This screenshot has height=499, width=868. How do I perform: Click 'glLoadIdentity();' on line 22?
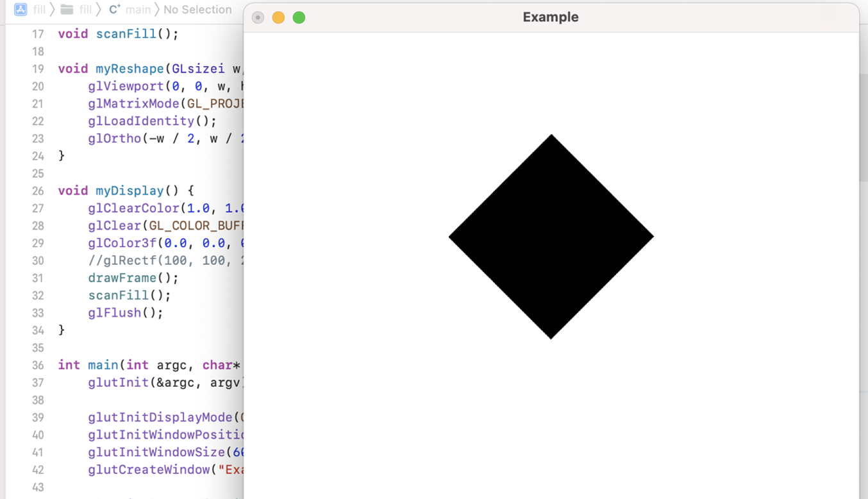tap(153, 121)
